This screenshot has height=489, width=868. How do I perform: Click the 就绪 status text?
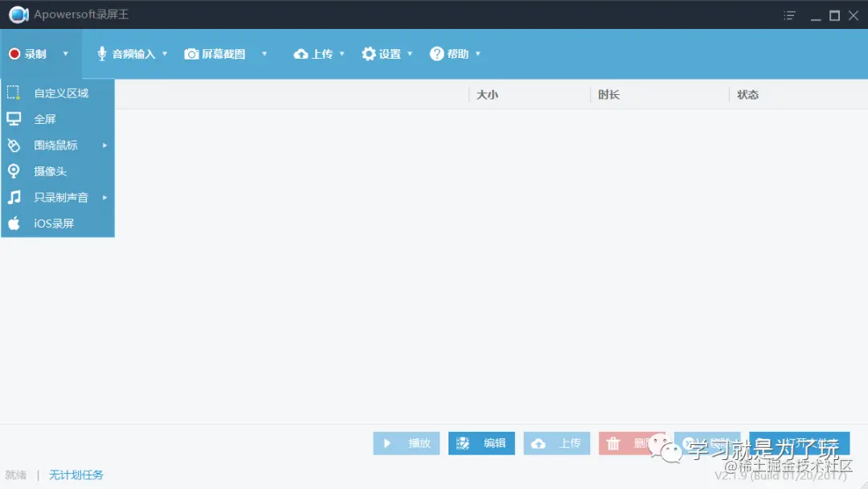click(x=15, y=475)
